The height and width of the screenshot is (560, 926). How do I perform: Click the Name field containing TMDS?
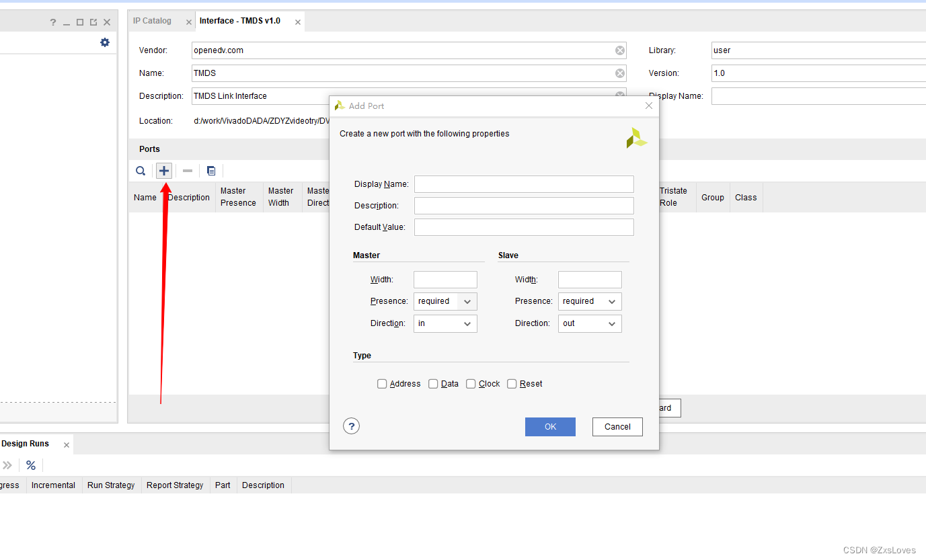tap(409, 73)
